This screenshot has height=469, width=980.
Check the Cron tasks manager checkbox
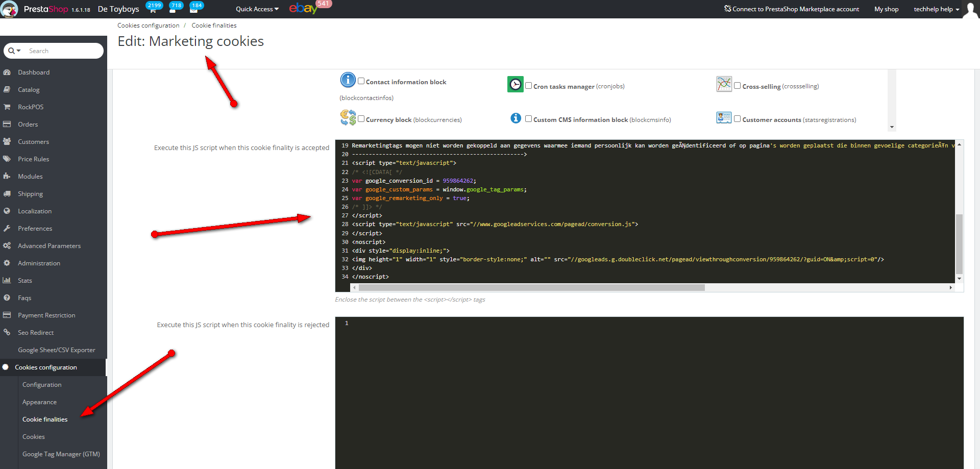point(529,86)
